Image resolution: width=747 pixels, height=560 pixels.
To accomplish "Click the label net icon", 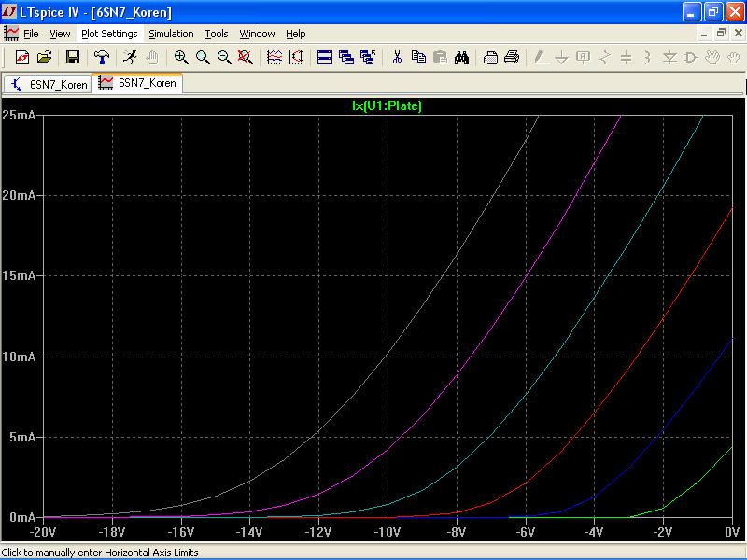I will pyautogui.click(x=583, y=58).
